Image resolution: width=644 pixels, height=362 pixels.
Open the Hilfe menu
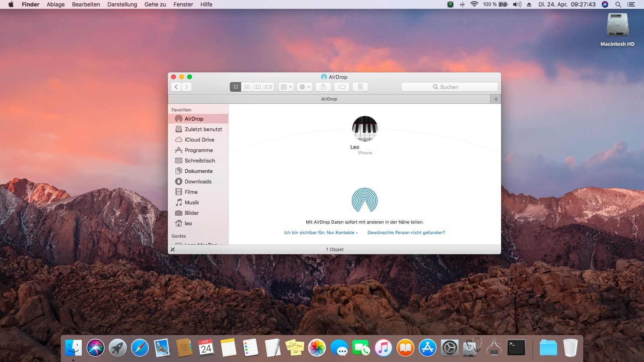(206, 4)
